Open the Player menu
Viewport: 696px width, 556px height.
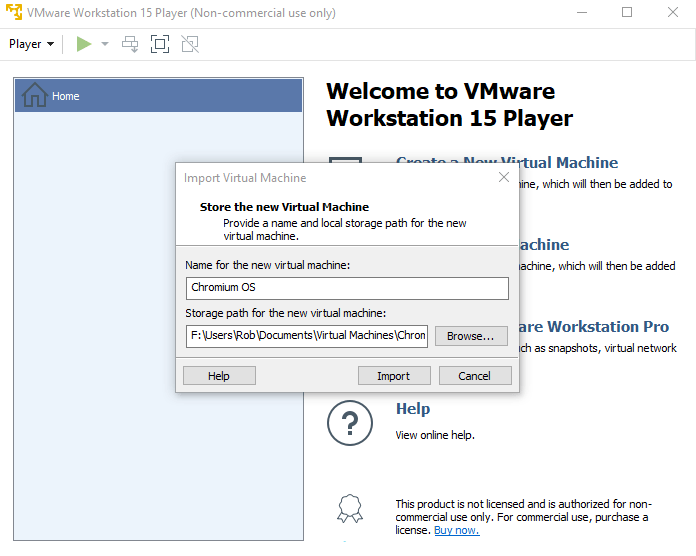coord(31,44)
